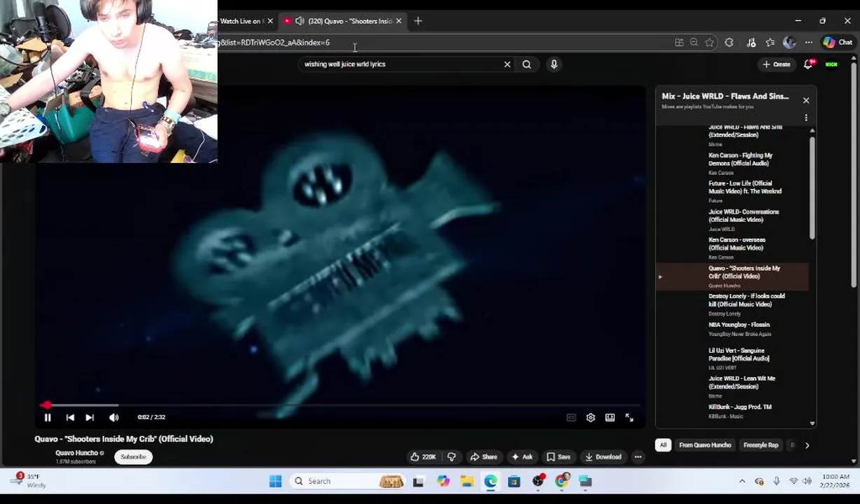Close the Watch Live browser tab

(x=270, y=21)
